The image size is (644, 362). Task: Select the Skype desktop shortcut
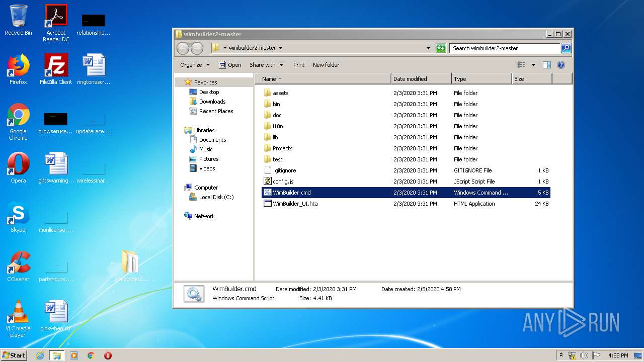coord(18,217)
